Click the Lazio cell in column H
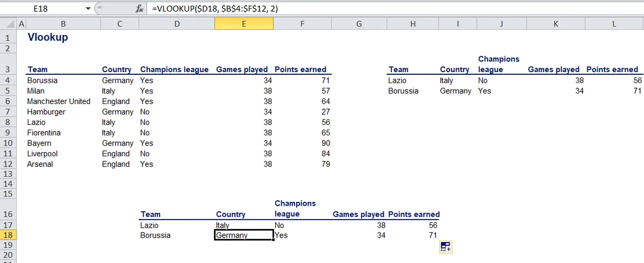The height and width of the screenshot is (263, 644). pyautogui.click(x=397, y=80)
